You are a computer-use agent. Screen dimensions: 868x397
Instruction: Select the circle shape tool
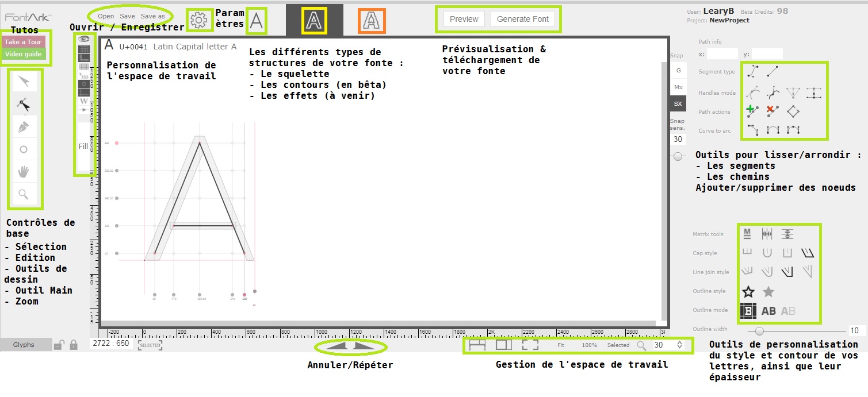coord(24,149)
